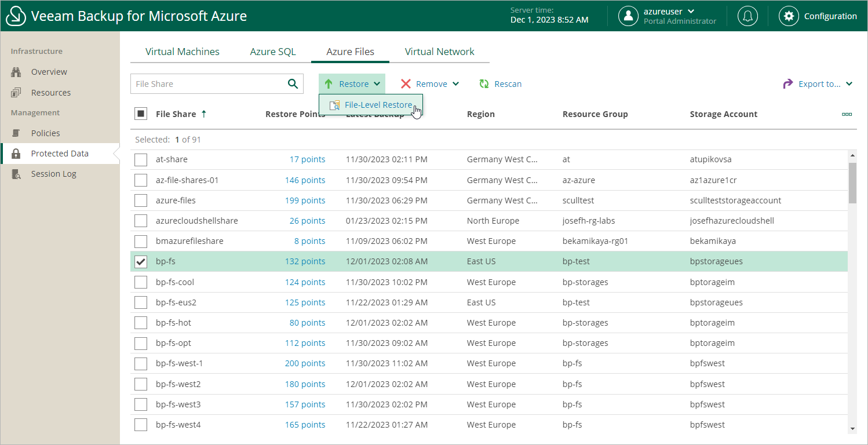Viewport: 868px width, 445px height.
Task: Check the bp-fs-eus2 row checkbox
Action: 141,302
